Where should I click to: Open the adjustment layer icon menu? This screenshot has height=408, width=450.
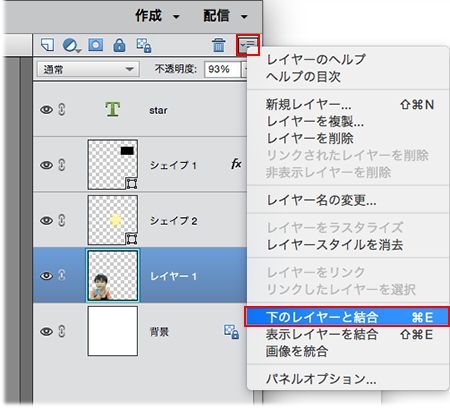pyautogui.click(x=72, y=45)
